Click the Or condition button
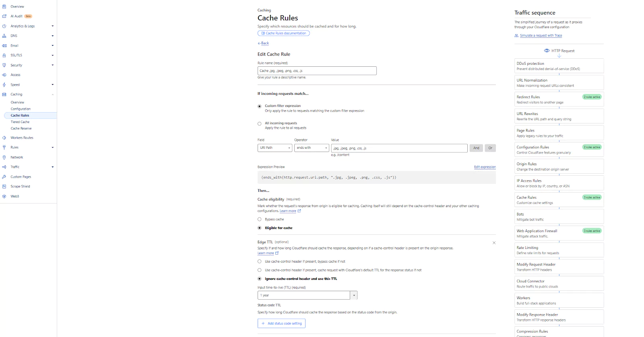This screenshot has height=337, width=644. pyautogui.click(x=490, y=148)
